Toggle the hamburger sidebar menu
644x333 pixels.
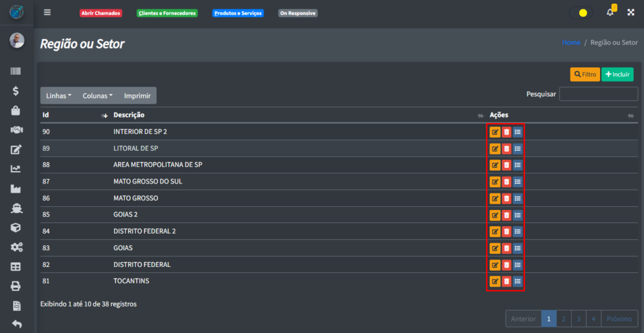coord(47,13)
